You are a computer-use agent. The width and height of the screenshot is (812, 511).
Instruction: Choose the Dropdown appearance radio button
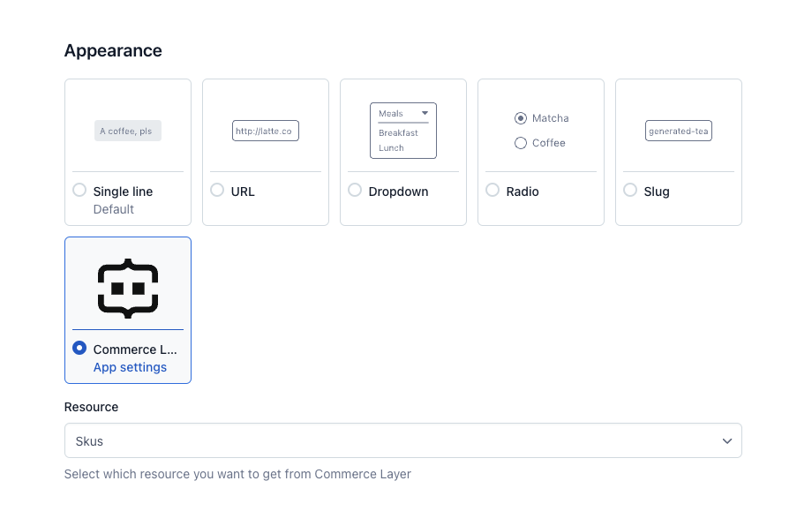pos(355,190)
